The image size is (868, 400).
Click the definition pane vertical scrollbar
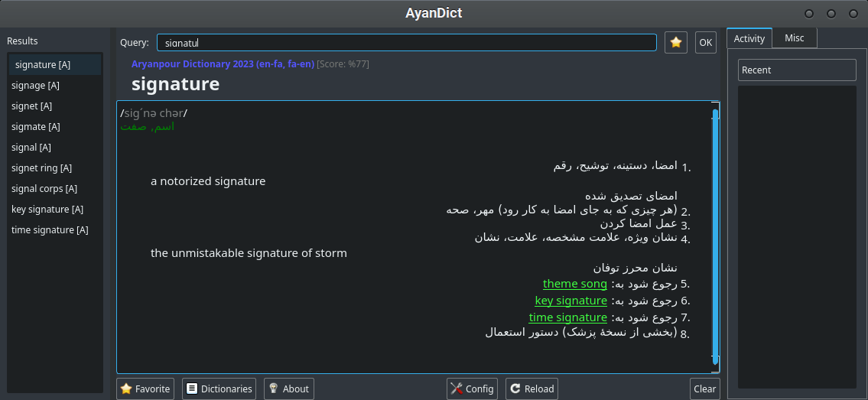[715, 237]
